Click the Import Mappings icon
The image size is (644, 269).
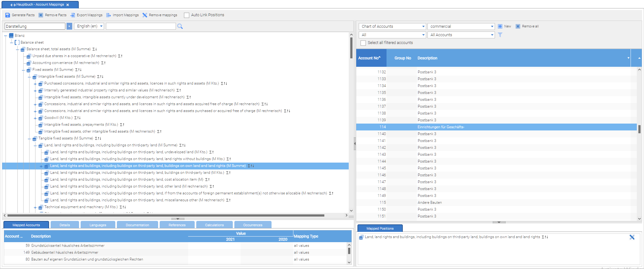coord(108,15)
